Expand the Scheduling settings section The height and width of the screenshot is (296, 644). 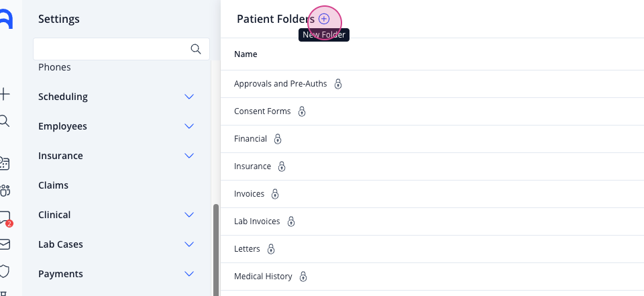click(189, 97)
